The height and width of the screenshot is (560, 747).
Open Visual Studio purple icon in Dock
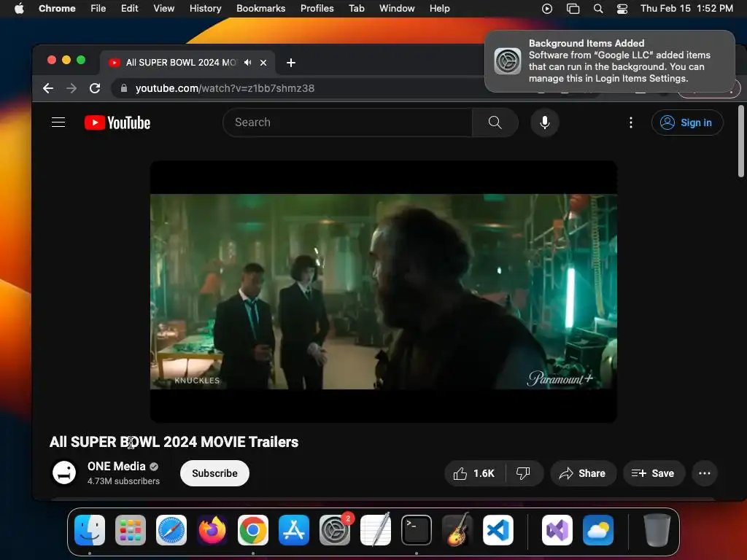pos(557,530)
